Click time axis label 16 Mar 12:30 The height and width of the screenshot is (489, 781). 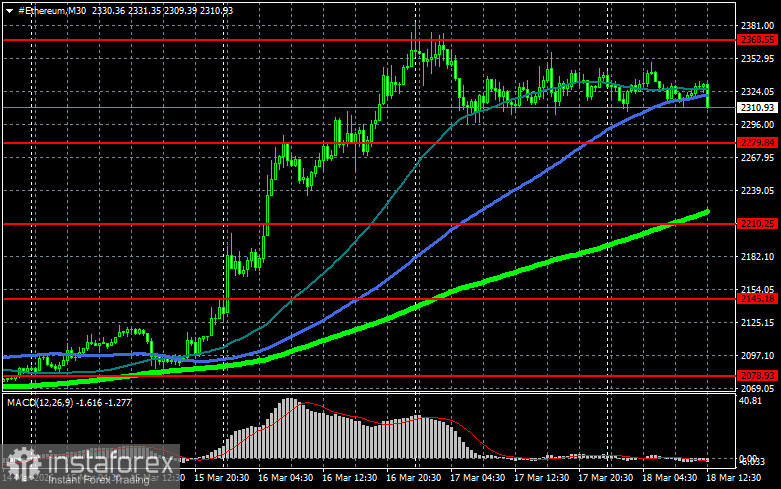[x=350, y=478]
